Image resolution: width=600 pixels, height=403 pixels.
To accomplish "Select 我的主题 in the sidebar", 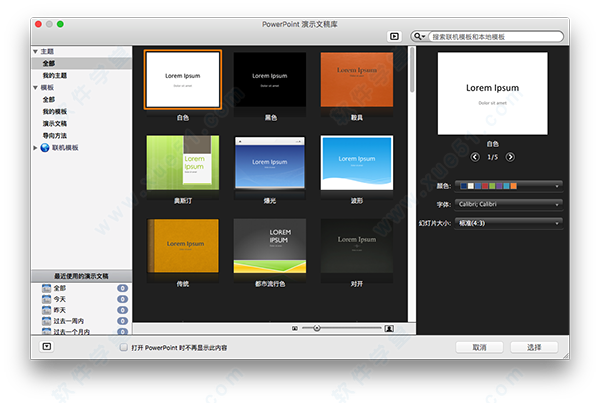I will coord(55,75).
